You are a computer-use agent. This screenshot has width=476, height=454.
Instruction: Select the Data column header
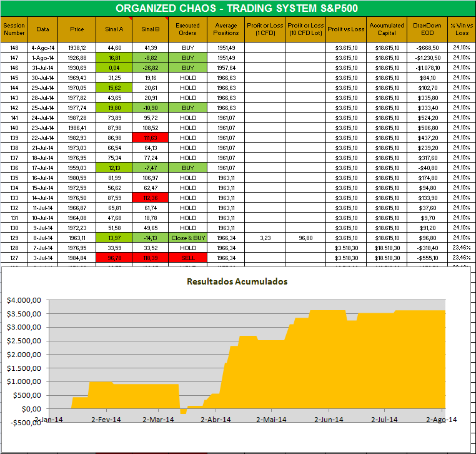coord(42,29)
